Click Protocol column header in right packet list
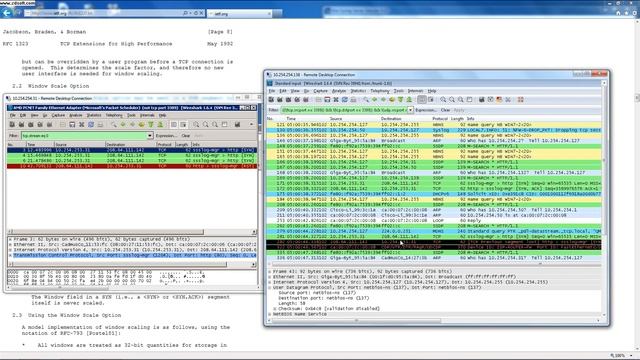 pos(440,118)
